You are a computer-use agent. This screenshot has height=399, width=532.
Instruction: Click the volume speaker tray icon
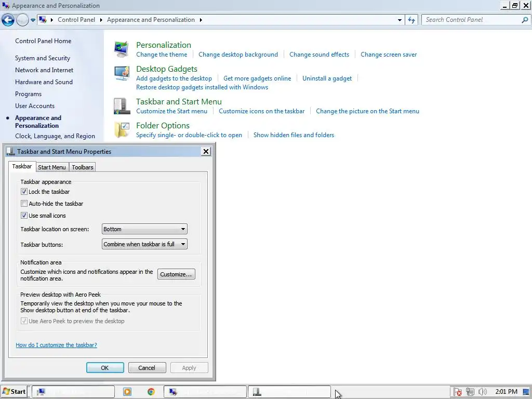tap(482, 392)
